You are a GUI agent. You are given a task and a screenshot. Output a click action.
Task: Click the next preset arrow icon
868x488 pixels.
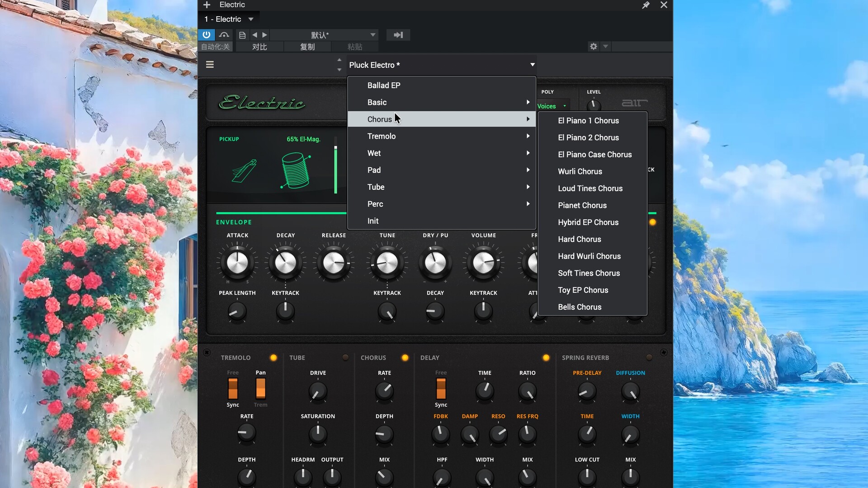point(265,35)
